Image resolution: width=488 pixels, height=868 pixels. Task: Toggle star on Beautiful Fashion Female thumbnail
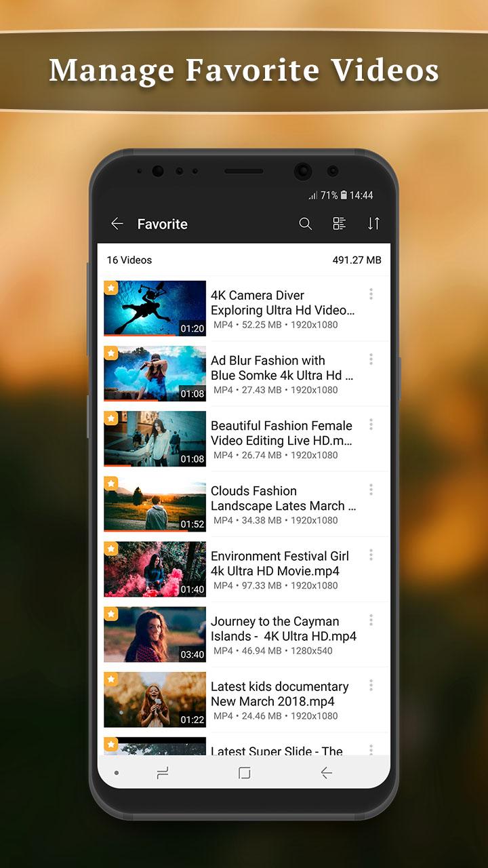click(111, 418)
